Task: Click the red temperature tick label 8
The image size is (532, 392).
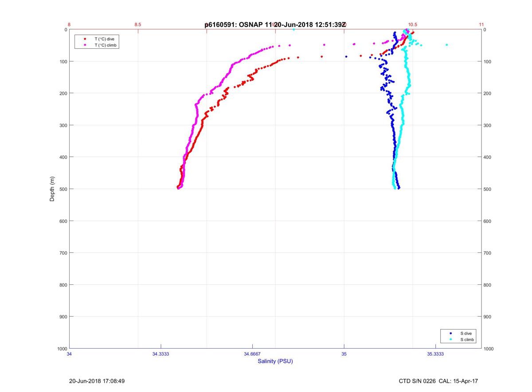Action: click(69, 25)
